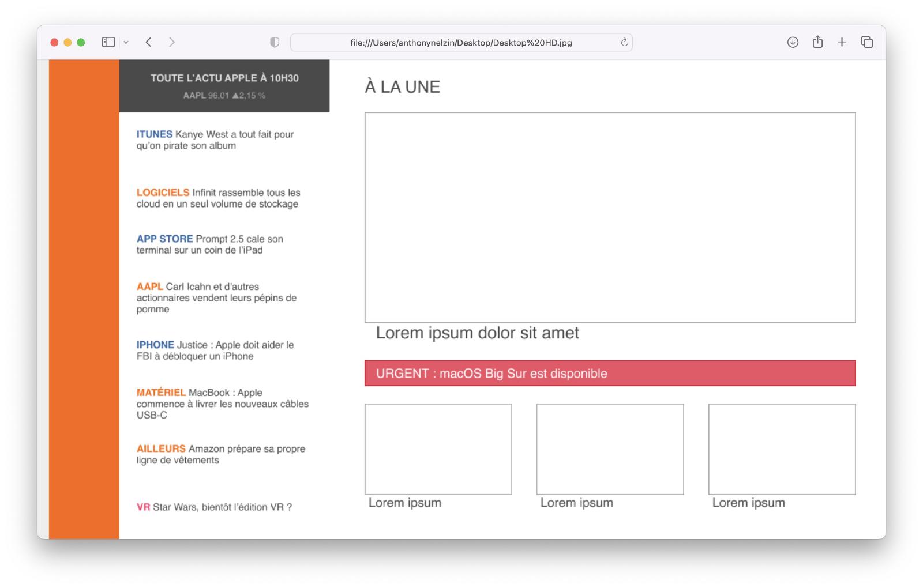This screenshot has height=588, width=923.
Task: Open the sidebar options dropdown chevron
Action: [126, 43]
